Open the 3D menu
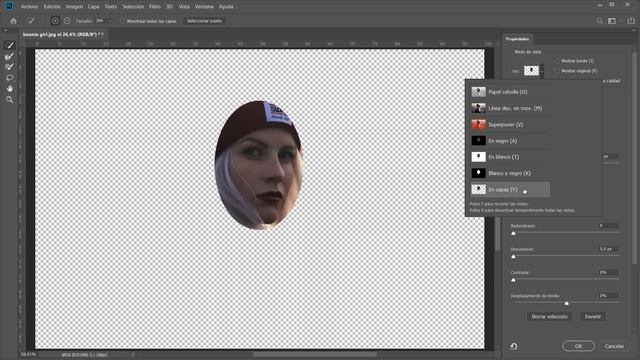This screenshot has height=360, width=640. (169, 7)
